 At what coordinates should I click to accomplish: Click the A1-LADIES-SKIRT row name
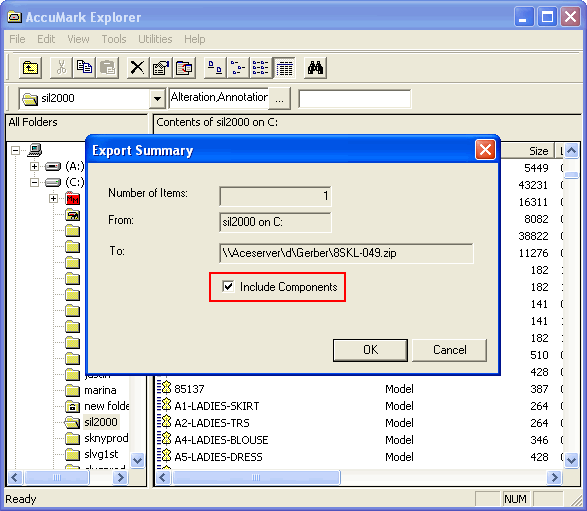(x=216, y=406)
